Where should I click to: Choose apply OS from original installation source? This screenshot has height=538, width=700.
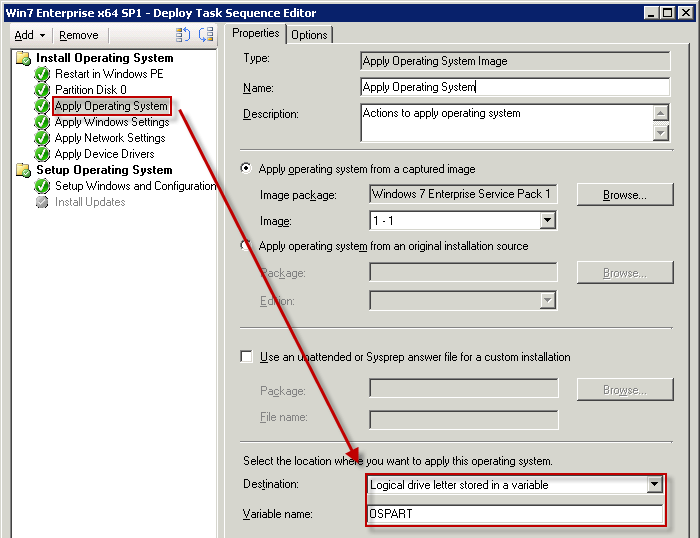click(246, 246)
